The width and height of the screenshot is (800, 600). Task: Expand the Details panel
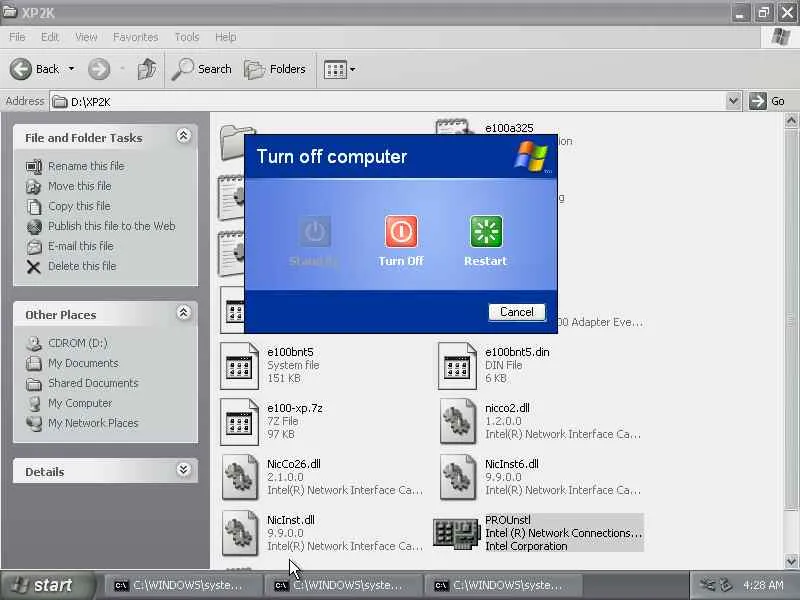coord(183,469)
